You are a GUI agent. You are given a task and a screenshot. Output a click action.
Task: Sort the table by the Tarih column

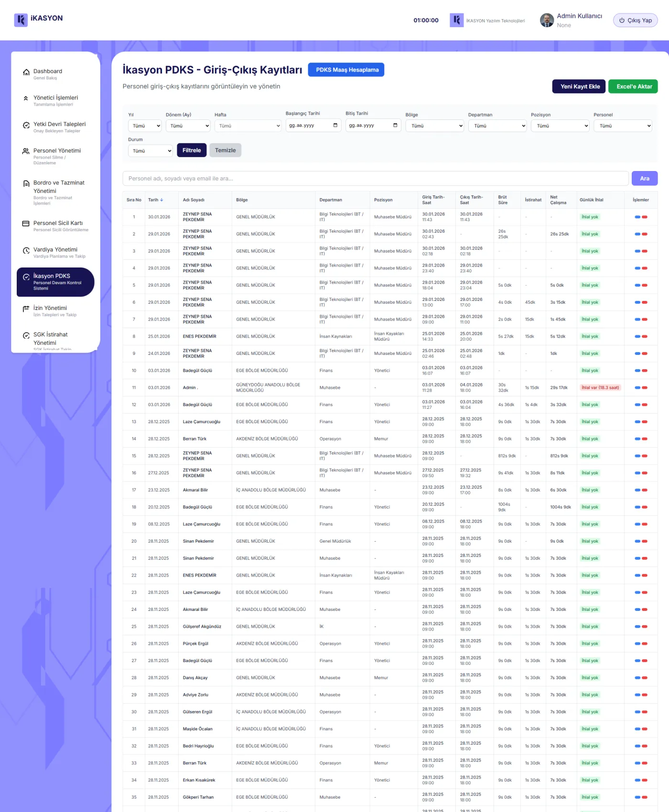coord(155,200)
